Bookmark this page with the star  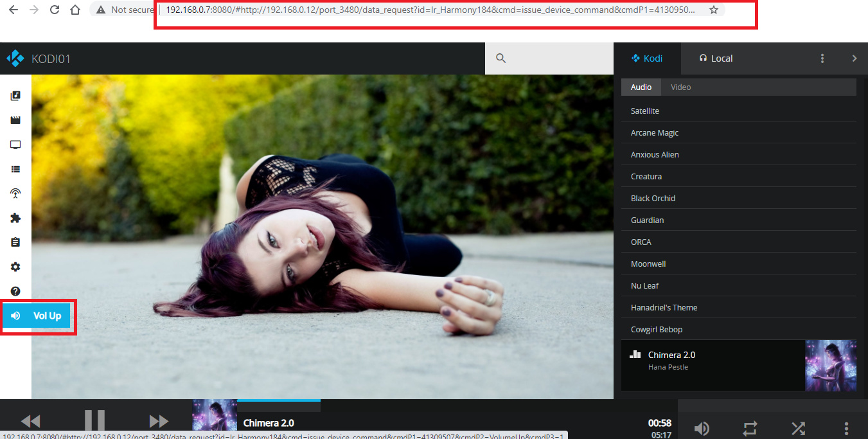point(713,10)
